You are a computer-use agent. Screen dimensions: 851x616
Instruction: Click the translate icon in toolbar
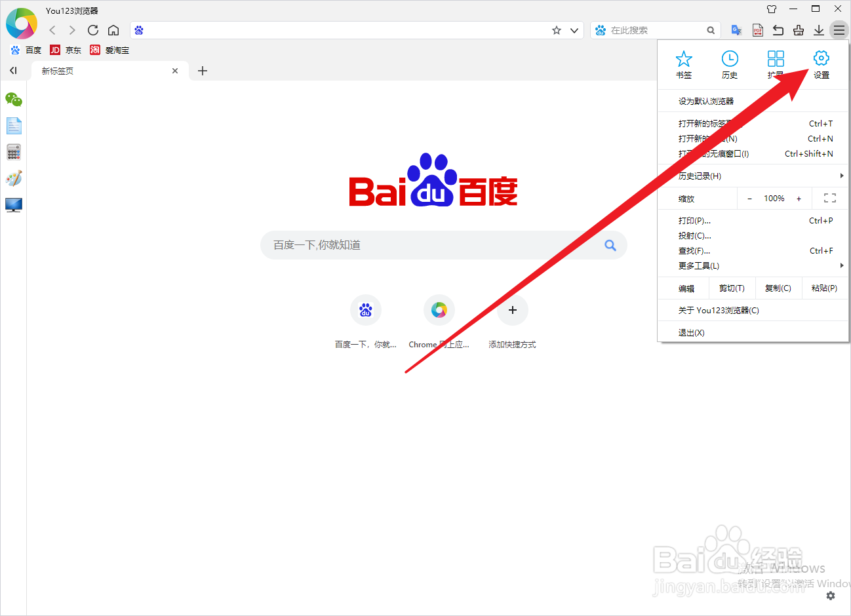(x=737, y=30)
